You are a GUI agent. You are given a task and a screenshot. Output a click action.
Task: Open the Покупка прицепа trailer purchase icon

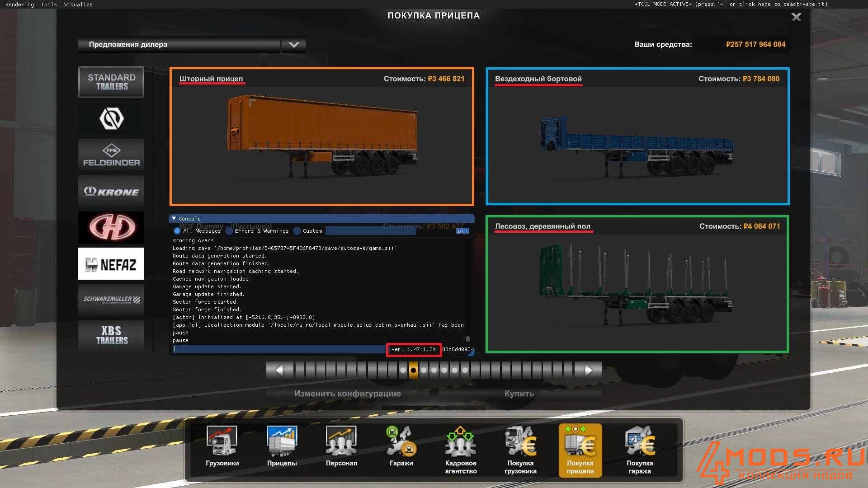click(580, 450)
